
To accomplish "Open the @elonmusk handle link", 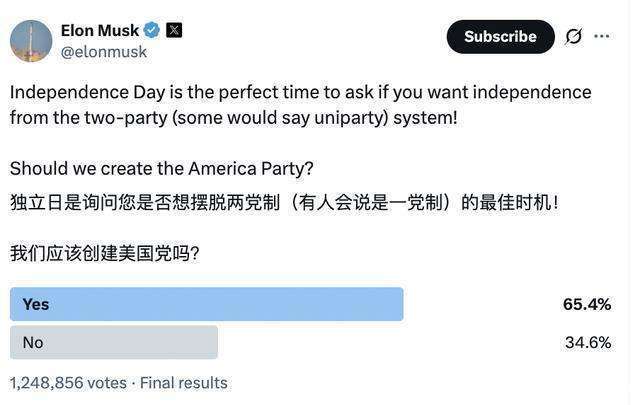I will click(x=104, y=52).
